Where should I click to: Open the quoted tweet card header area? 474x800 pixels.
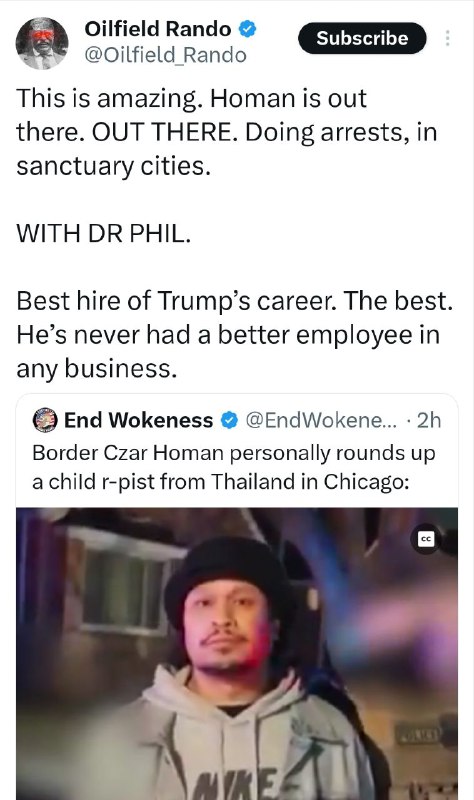coord(237,420)
